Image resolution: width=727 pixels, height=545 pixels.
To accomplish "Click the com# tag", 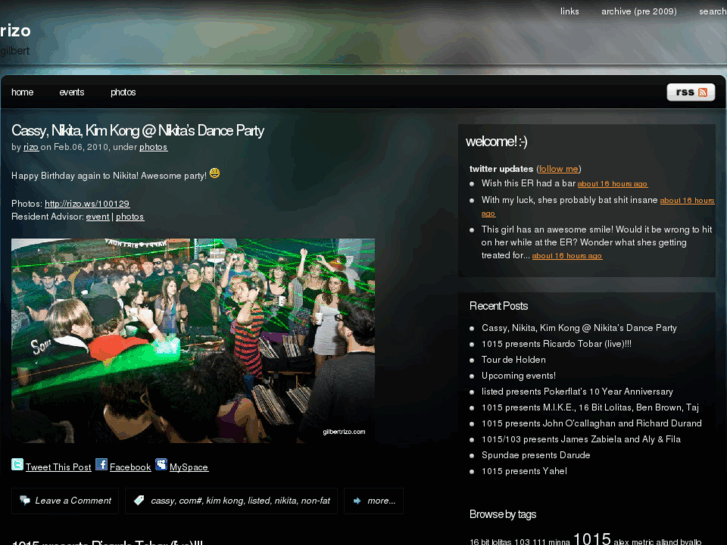I will 190,500.
